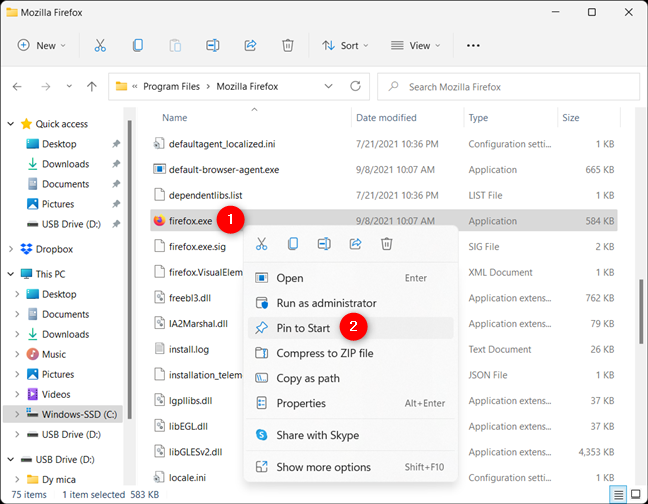Viewport: 648px width, 504px height.
Task: Open the address bar history dropdown
Action: click(x=329, y=86)
